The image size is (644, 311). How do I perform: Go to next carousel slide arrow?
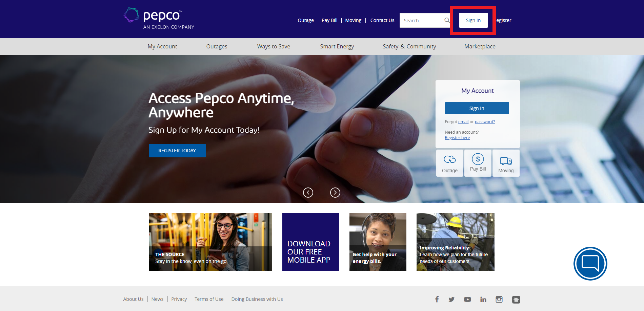click(x=335, y=193)
